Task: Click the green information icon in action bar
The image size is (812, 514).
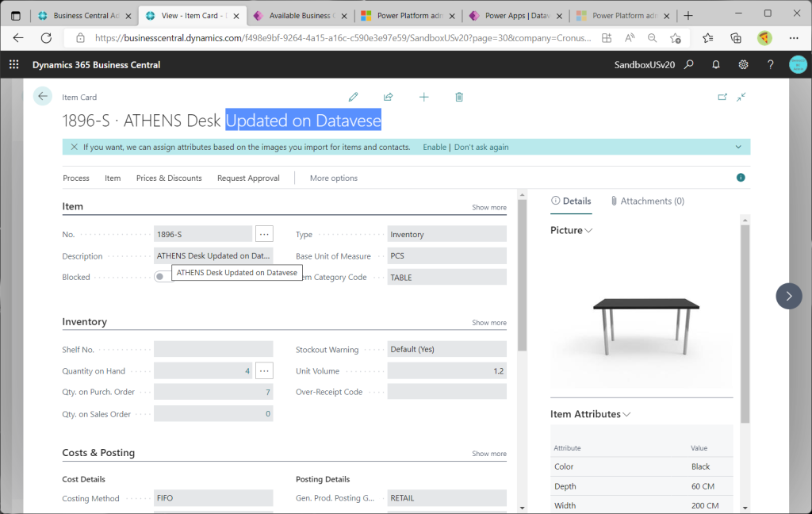Action: pyautogui.click(x=741, y=178)
